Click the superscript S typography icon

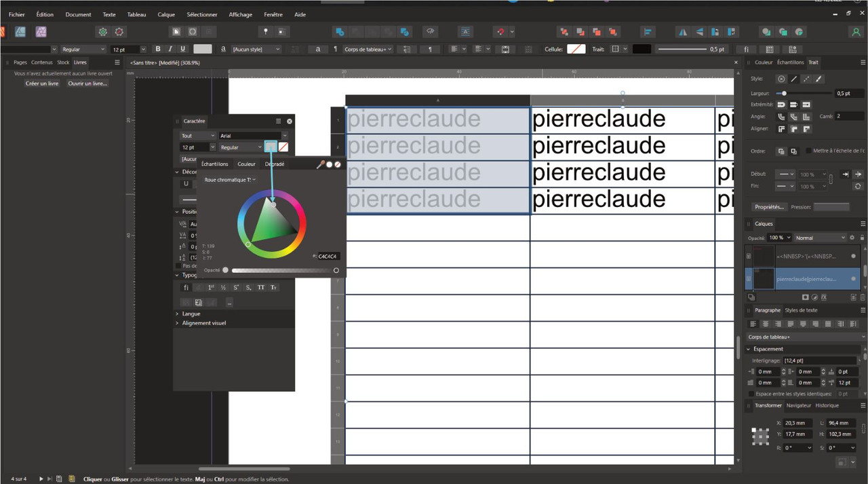(236, 288)
